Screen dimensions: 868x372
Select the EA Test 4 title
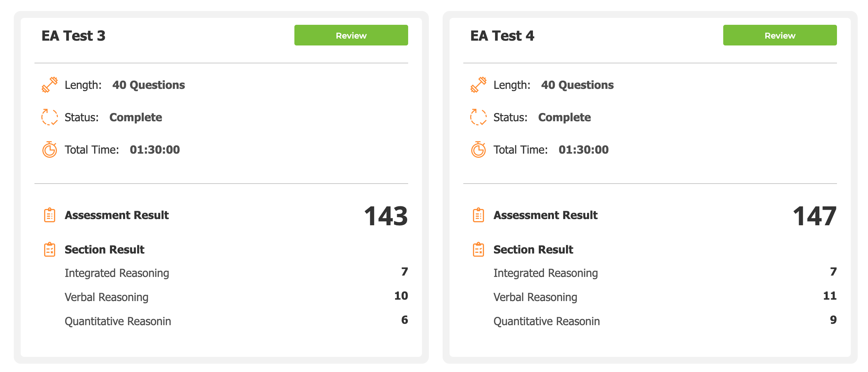[x=502, y=36]
